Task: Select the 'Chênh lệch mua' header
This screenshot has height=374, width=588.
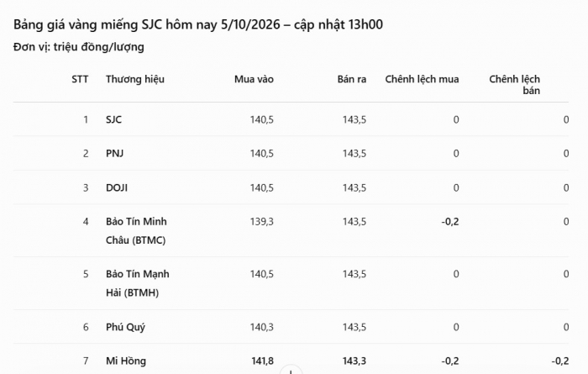Action: tap(422, 79)
